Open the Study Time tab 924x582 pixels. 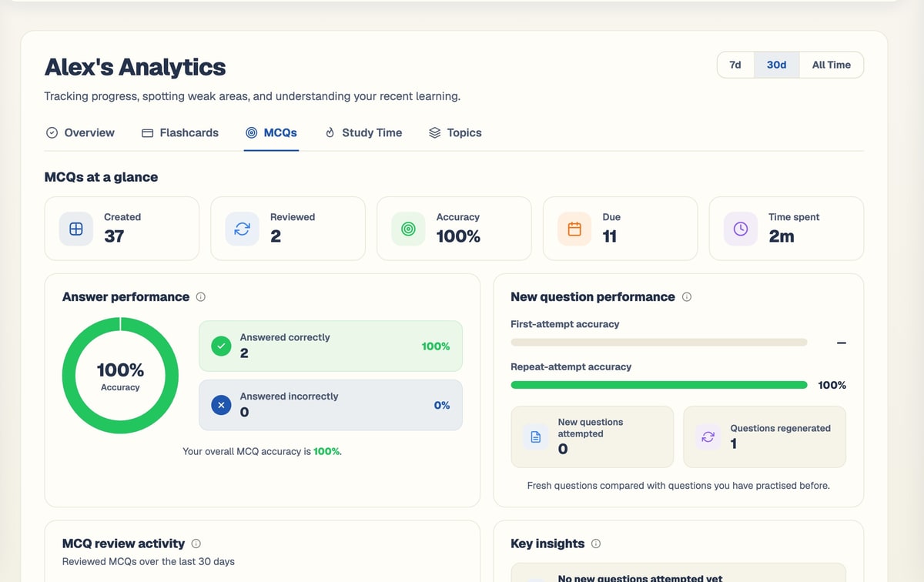[x=363, y=132]
